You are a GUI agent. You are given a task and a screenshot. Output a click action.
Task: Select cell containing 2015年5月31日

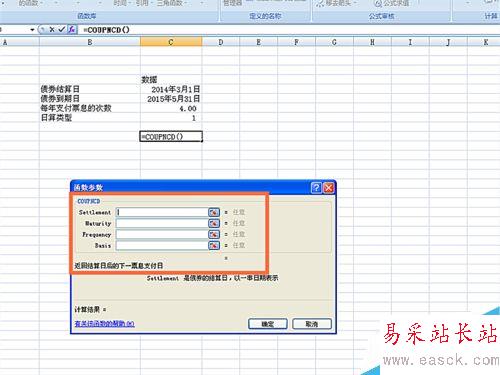171,99
